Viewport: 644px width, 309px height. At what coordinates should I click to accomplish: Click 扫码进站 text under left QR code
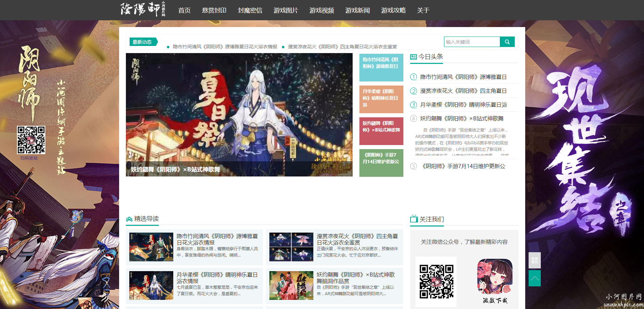click(x=29, y=158)
